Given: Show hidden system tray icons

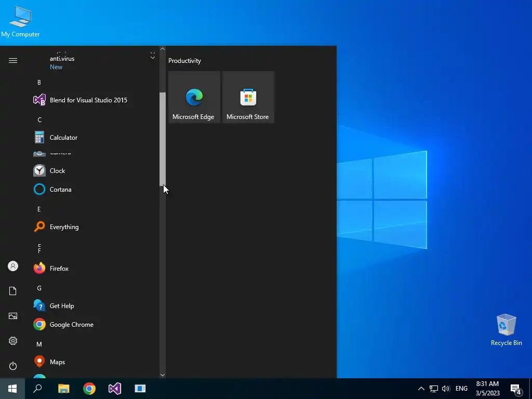Looking at the screenshot, I should coord(421,389).
